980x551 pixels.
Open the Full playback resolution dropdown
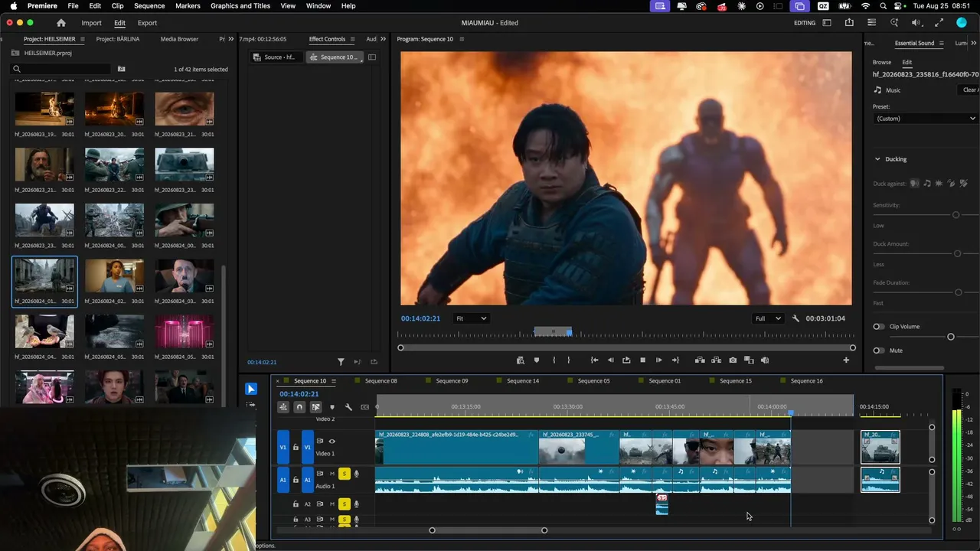[768, 318]
